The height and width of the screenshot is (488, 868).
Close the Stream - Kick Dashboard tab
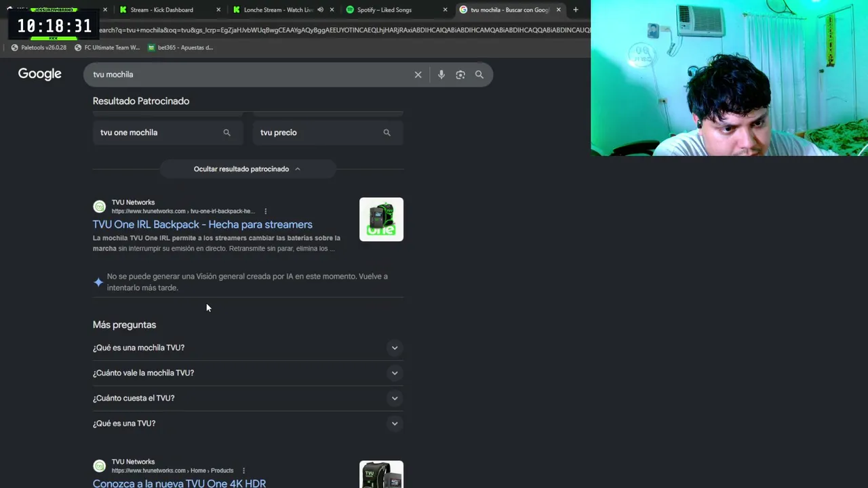tap(218, 10)
